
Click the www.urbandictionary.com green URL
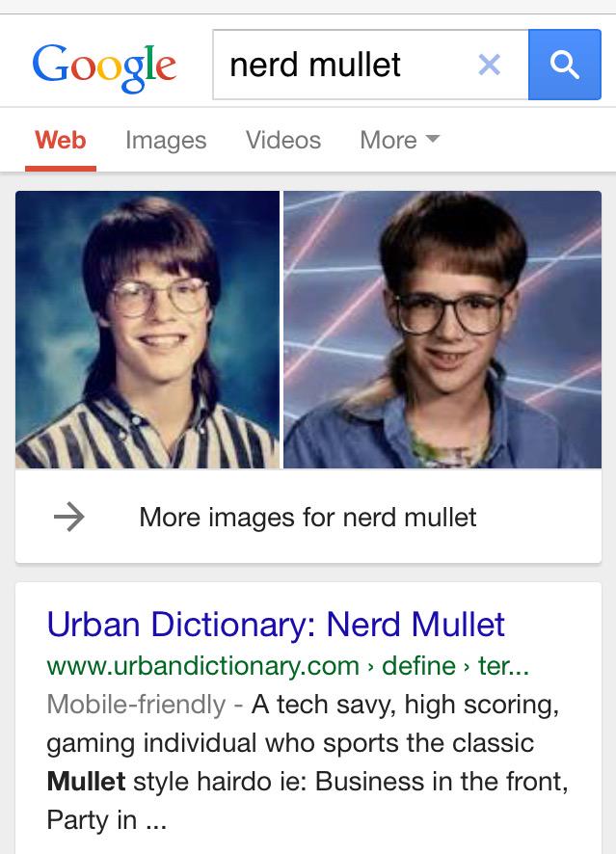click(x=203, y=665)
